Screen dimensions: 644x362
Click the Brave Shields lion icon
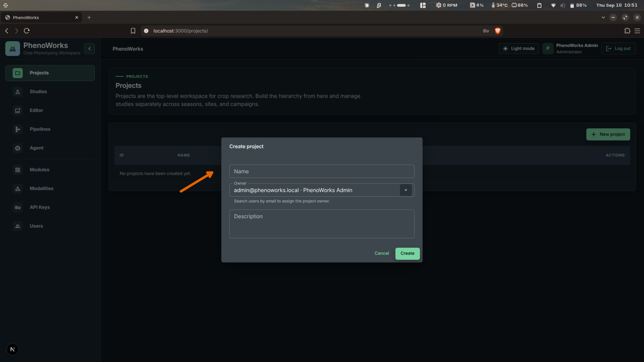(498, 31)
